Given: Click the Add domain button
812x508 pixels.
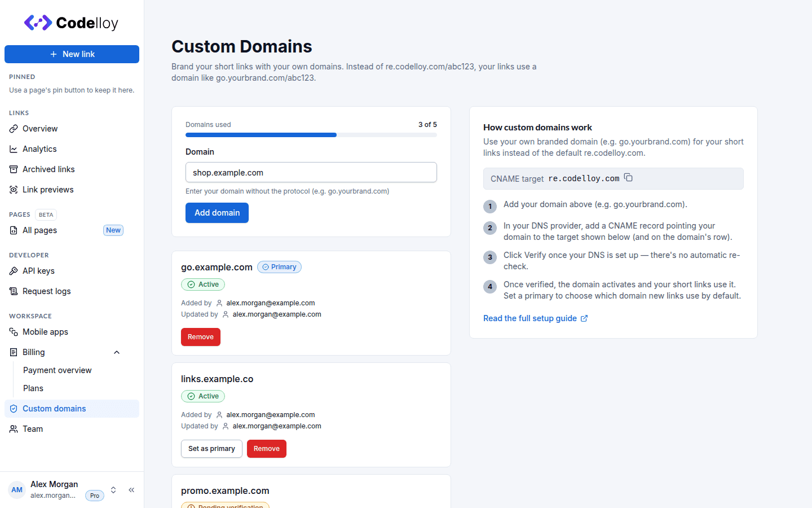Looking at the screenshot, I should (217, 213).
